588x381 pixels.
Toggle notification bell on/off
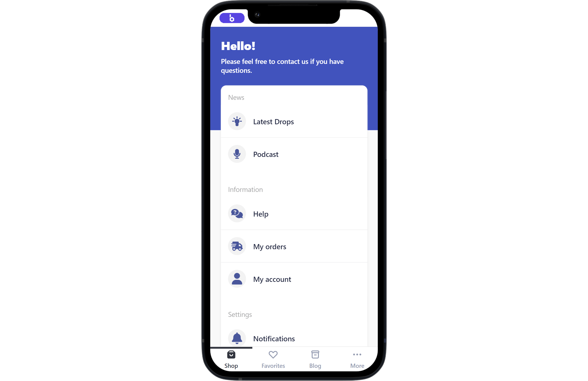237,338
